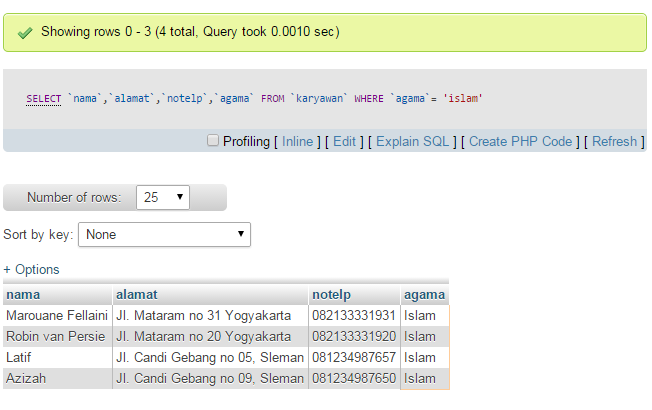This screenshot has height=410, width=652.
Task: Click the SELECT keyword in query
Action: pyautogui.click(x=44, y=99)
